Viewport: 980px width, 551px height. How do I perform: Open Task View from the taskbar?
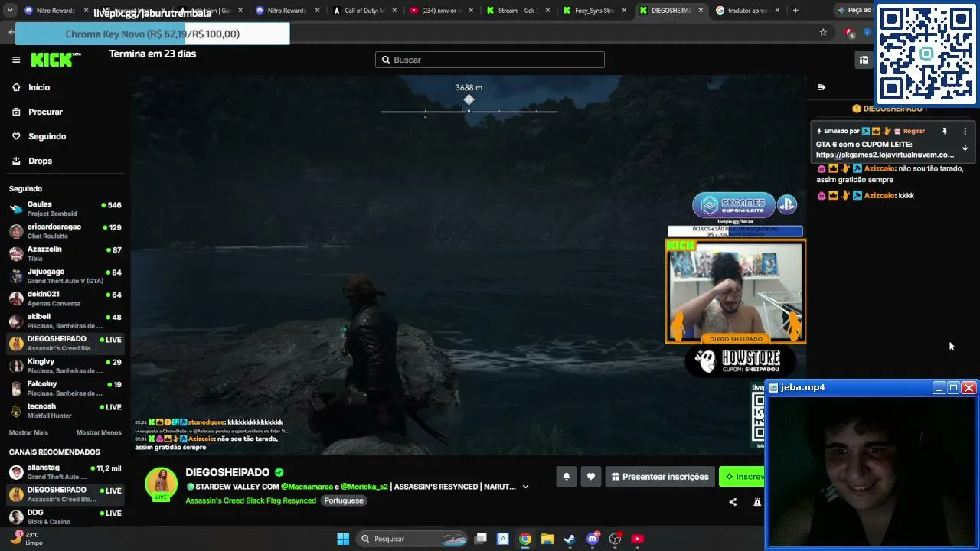coord(480,539)
